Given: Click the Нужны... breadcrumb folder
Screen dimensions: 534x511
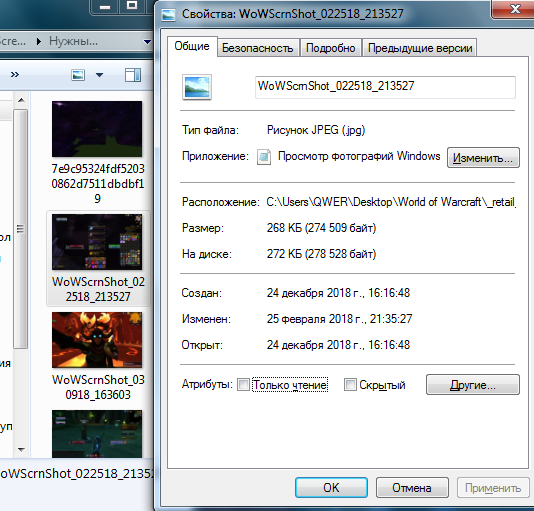Looking at the screenshot, I should (x=73, y=41).
